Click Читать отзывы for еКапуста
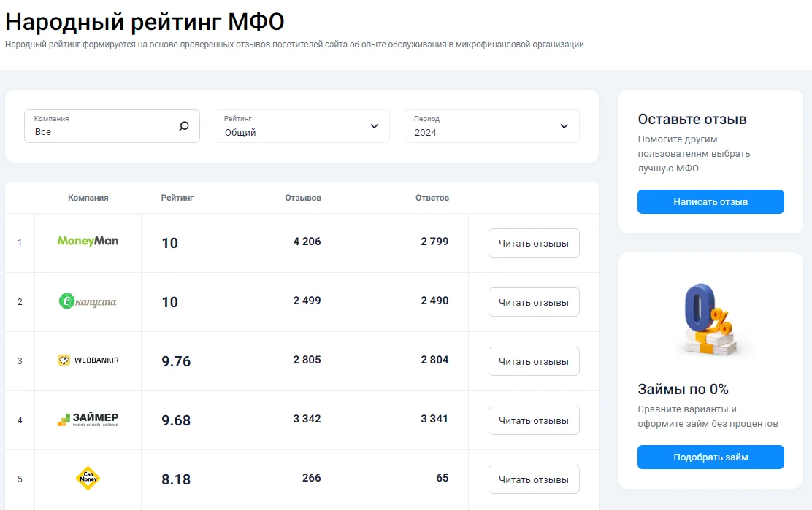This screenshot has width=812, height=510. (534, 302)
